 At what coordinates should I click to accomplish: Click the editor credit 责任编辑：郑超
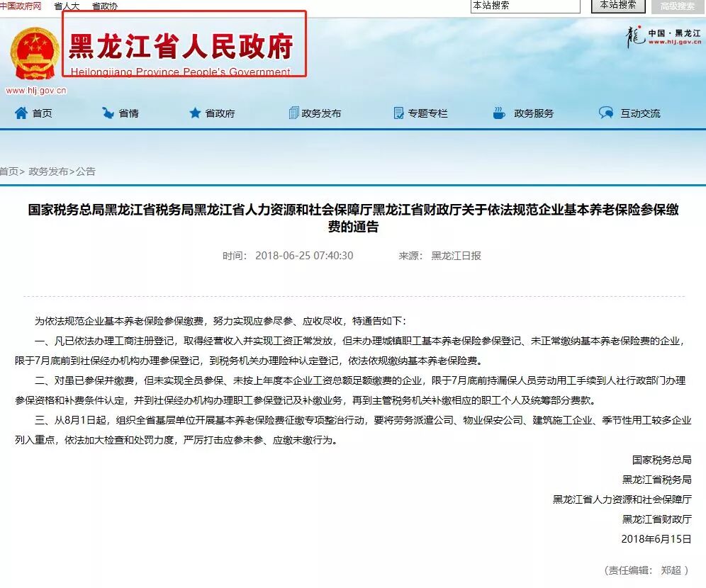[646, 570]
